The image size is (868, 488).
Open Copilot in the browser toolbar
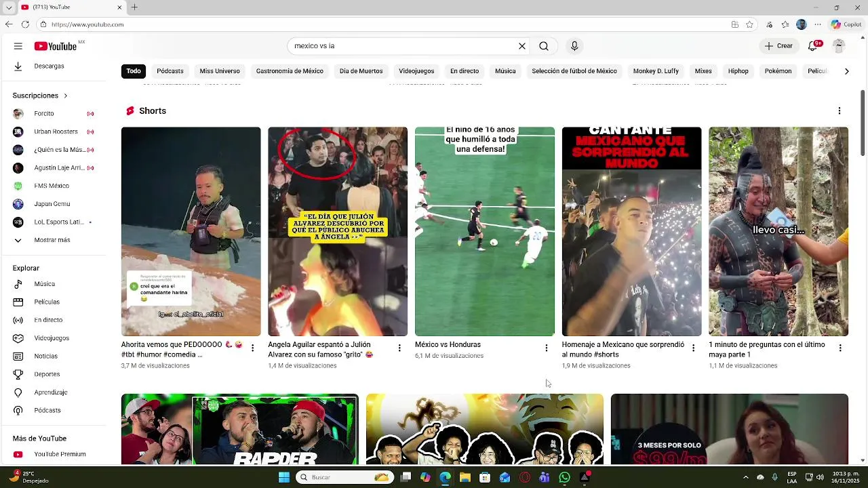tap(846, 24)
